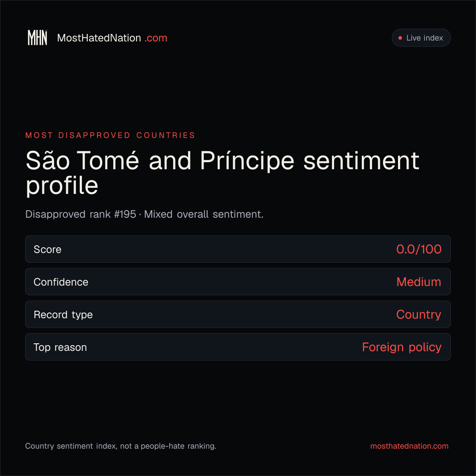The width and height of the screenshot is (476, 476).
Task: Click the Medium confidence value
Action: pyautogui.click(x=419, y=282)
